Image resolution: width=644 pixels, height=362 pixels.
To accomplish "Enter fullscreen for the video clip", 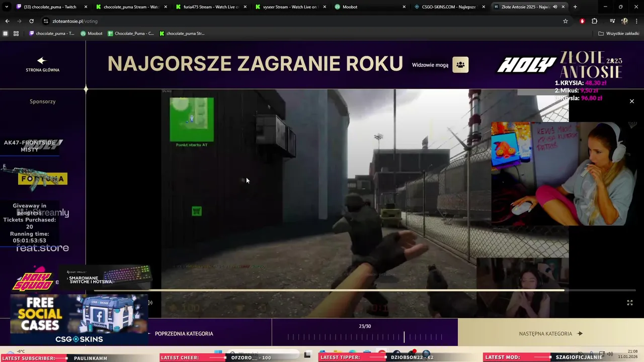I will click(x=629, y=303).
